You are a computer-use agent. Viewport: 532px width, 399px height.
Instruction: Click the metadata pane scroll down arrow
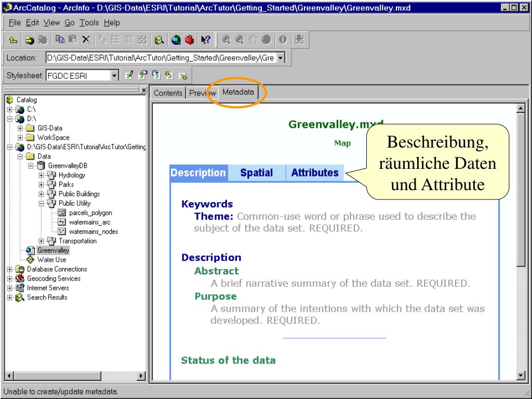pyautogui.click(x=521, y=375)
